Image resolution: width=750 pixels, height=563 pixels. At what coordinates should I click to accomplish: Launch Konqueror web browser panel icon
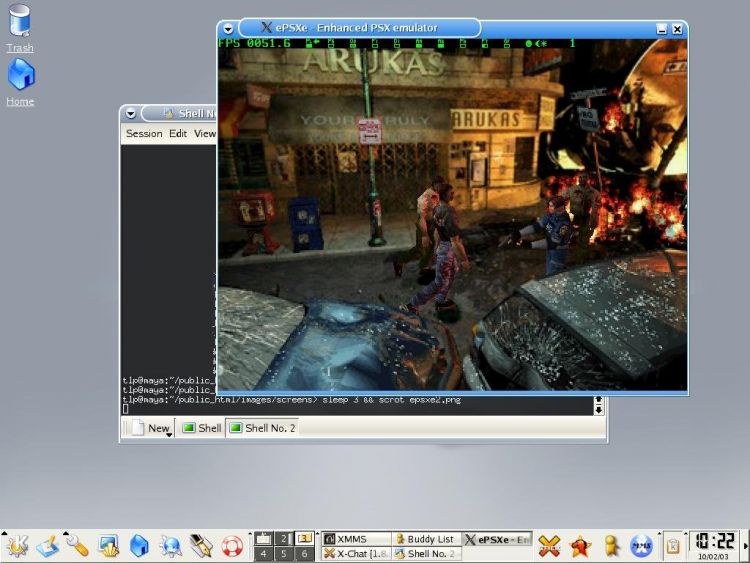pyautogui.click(x=170, y=546)
